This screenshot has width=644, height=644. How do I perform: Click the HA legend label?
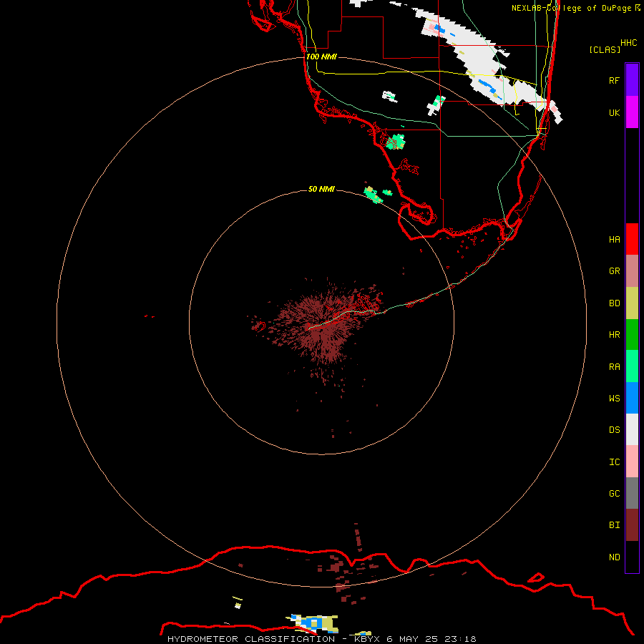(614, 239)
